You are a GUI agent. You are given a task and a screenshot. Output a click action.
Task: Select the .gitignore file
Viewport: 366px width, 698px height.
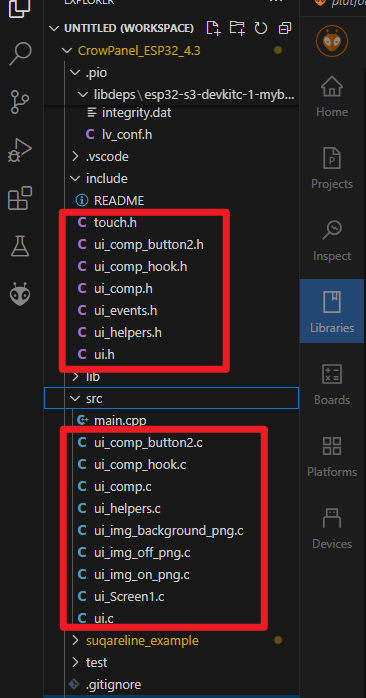pyautogui.click(x=113, y=684)
